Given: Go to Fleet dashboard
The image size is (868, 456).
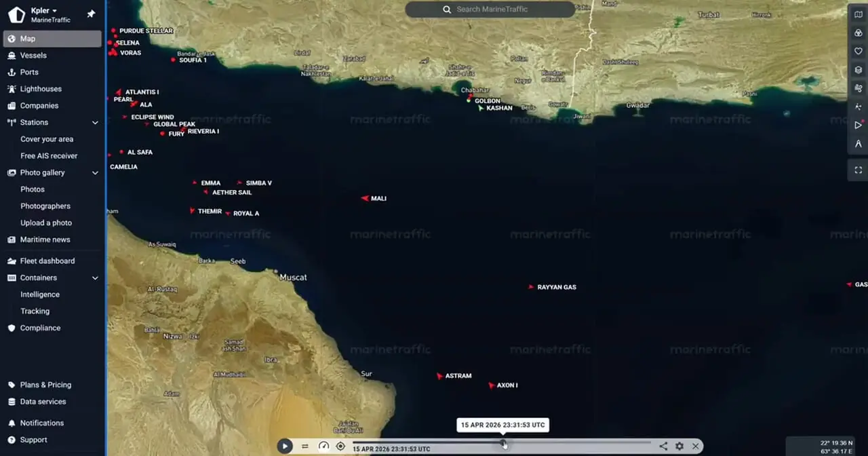Looking at the screenshot, I should pyautogui.click(x=47, y=261).
